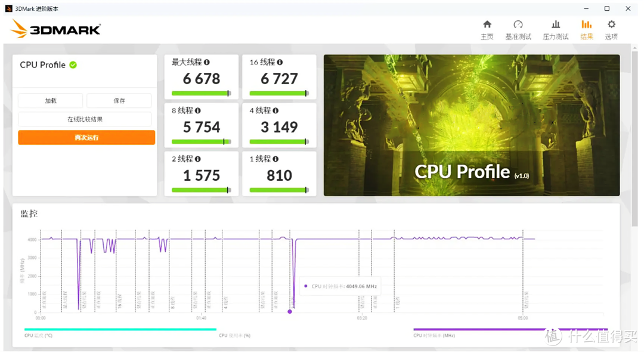Open 压力测试 stress test icon

(556, 24)
